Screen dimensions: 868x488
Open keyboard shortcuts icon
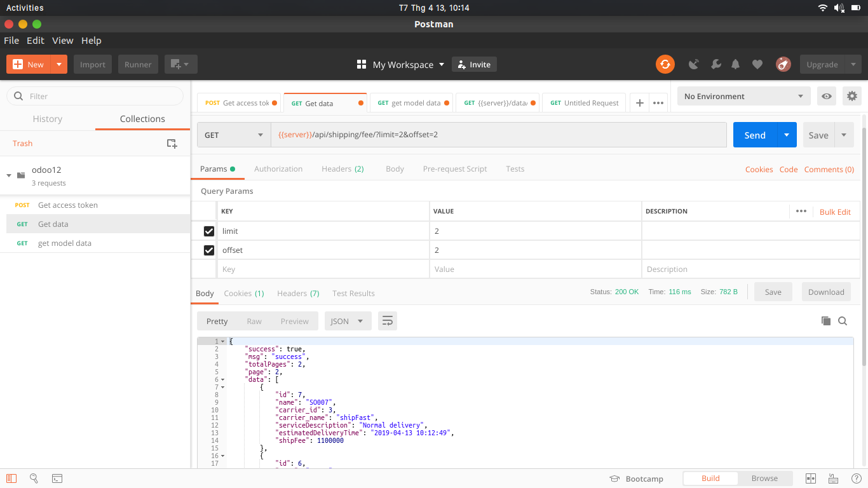[x=833, y=478]
